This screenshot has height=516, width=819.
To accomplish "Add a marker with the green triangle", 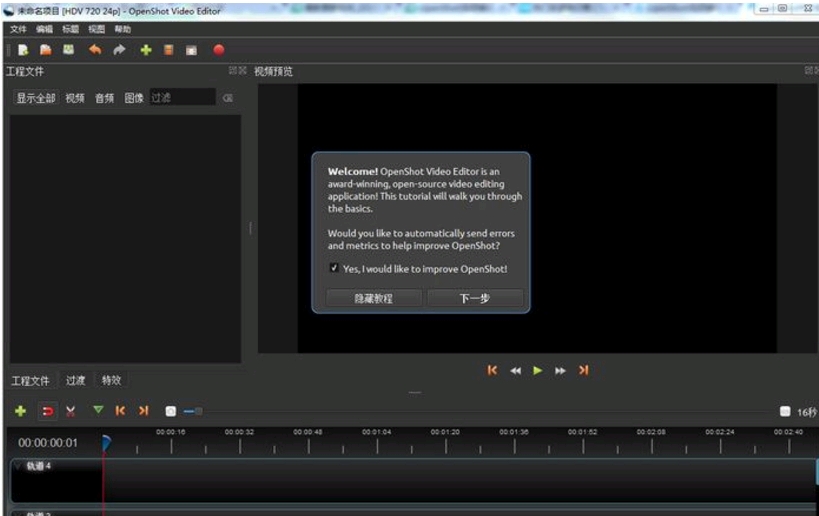I will pyautogui.click(x=98, y=411).
